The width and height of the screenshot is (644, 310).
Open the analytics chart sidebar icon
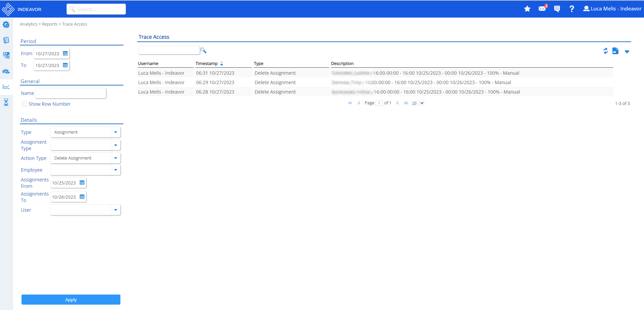pyautogui.click(x=6, y=87)
